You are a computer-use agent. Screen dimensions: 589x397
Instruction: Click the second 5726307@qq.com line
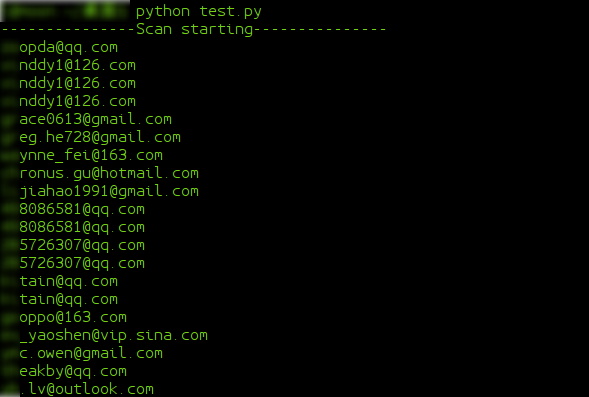82,264
